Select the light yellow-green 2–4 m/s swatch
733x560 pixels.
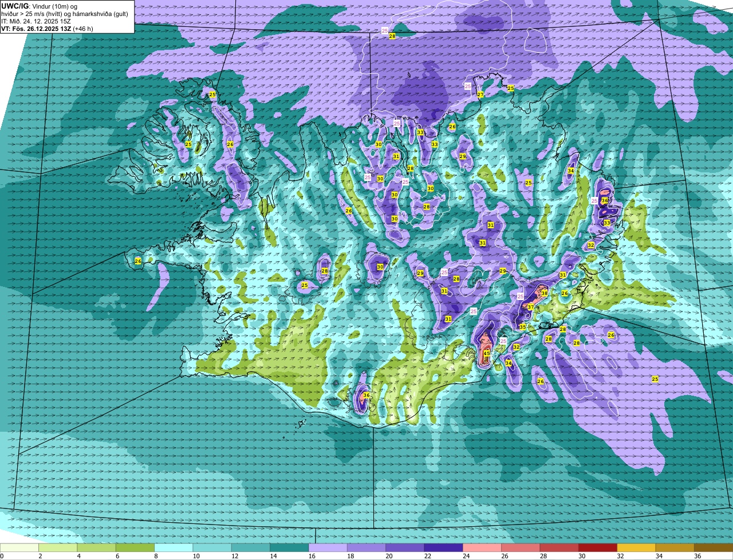(x=58, y=547)
